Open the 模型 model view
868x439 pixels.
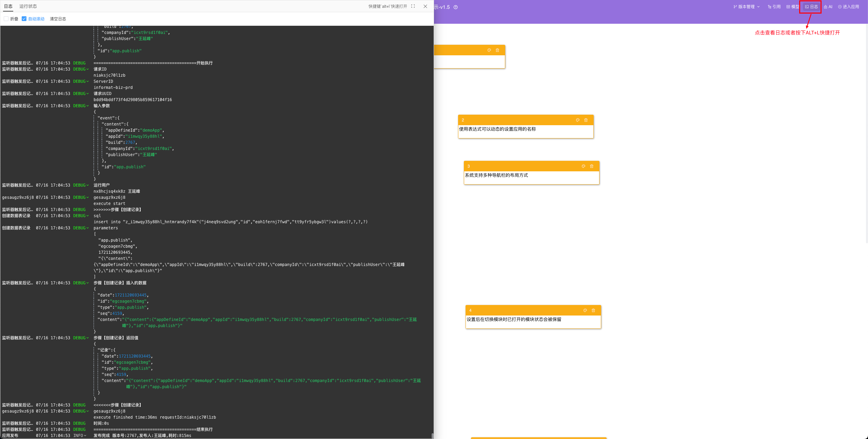tap(793, 7)
